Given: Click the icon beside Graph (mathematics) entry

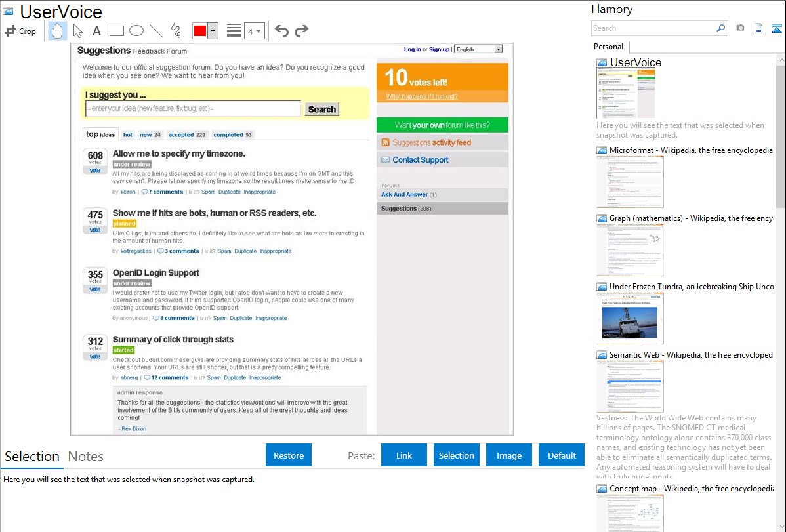Looking at the screenshot, I should (602, 218).
